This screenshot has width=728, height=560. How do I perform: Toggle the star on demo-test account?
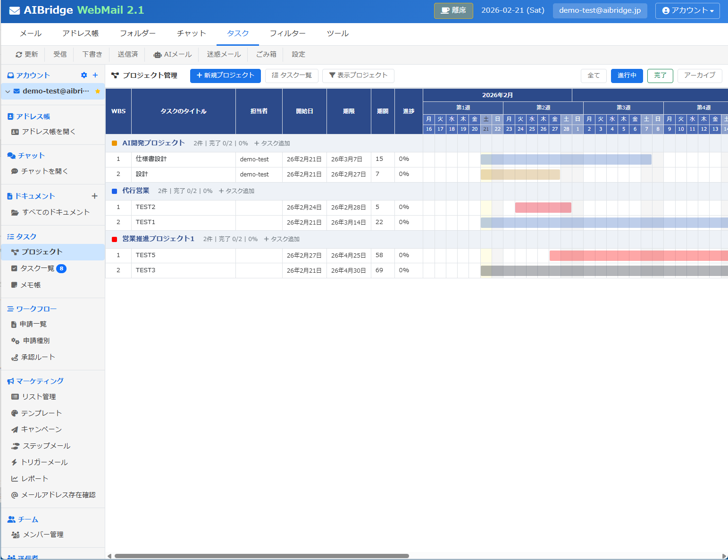[98, 91]
